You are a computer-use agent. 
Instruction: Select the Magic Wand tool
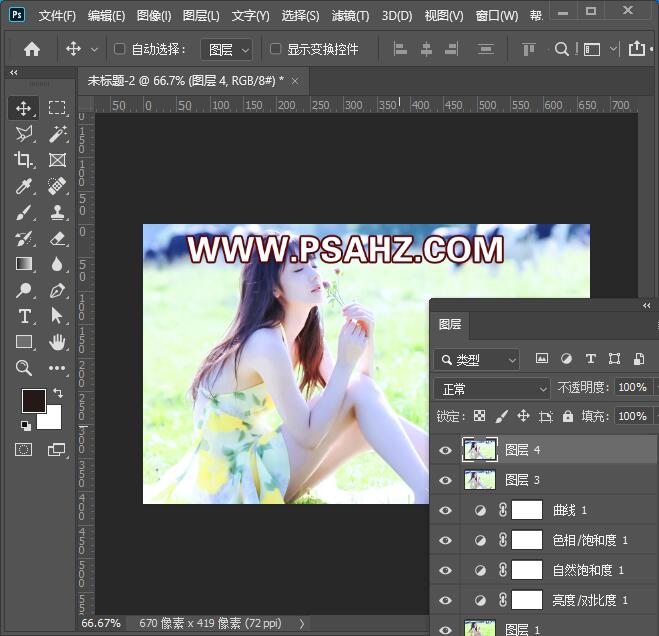[x=57, y=134]
